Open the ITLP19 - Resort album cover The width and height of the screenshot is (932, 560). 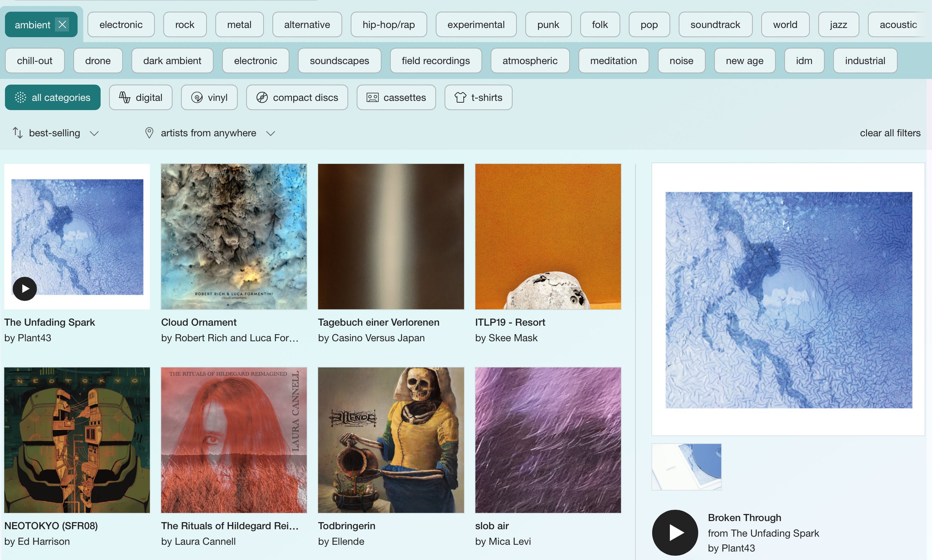tap(548, 236)
